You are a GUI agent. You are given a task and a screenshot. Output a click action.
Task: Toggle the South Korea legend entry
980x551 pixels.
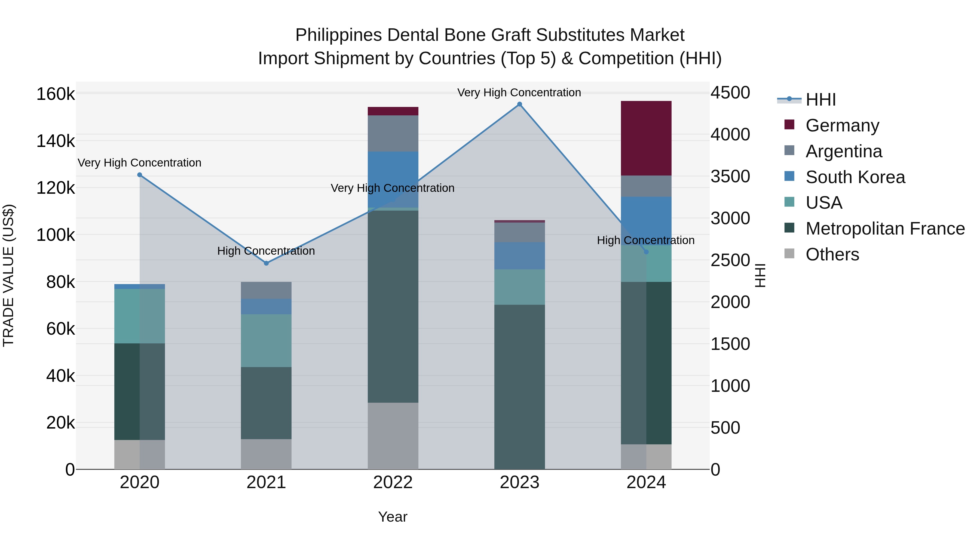point(844,177)
